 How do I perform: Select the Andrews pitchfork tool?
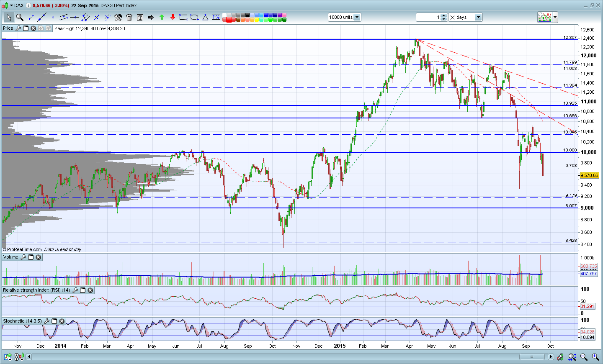pyautogui.click(x=85, y=17)
